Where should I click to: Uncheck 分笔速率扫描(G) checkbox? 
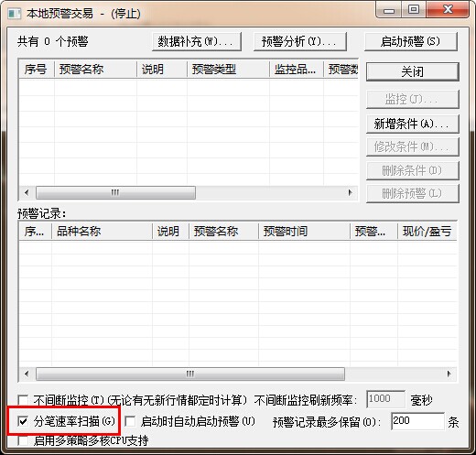pos(23,421)
